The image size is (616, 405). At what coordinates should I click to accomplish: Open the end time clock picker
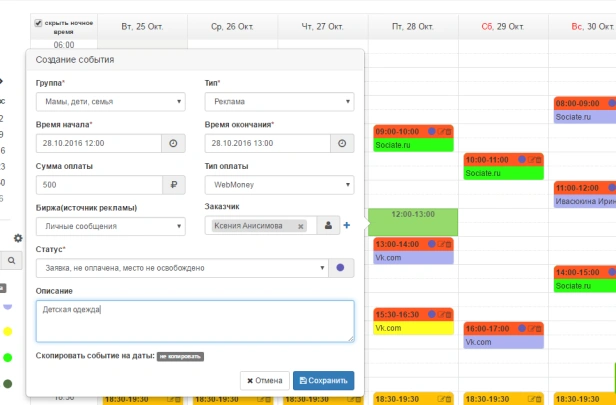342,143
